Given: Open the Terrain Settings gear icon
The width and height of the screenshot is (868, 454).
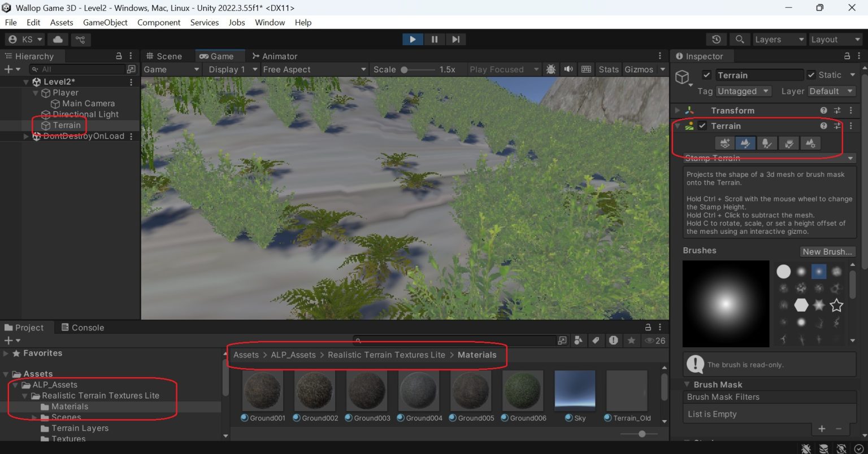Looking at the screenshot, I should point(810,143).
